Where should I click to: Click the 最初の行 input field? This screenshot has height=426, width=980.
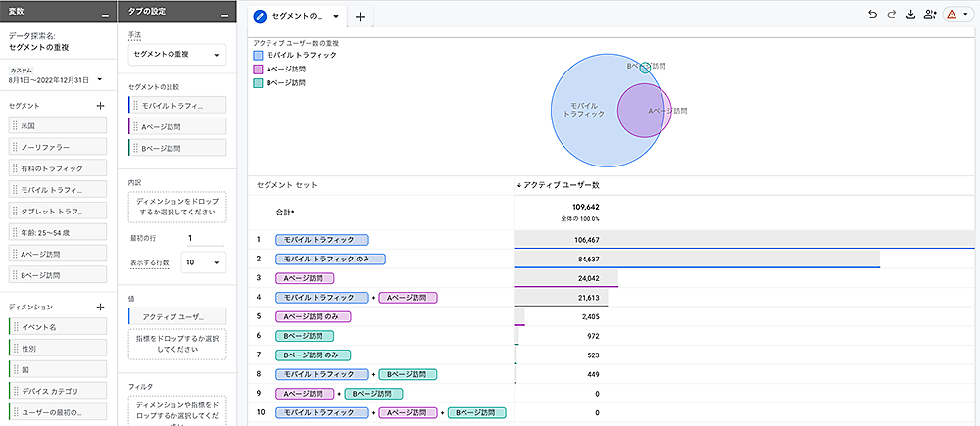[204, 238]
